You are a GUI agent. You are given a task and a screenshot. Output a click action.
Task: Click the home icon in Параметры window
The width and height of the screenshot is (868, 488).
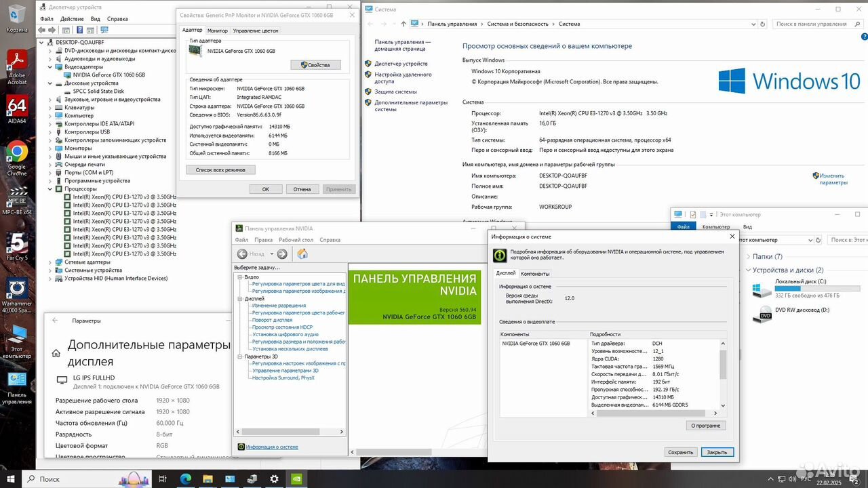[56, 353]
